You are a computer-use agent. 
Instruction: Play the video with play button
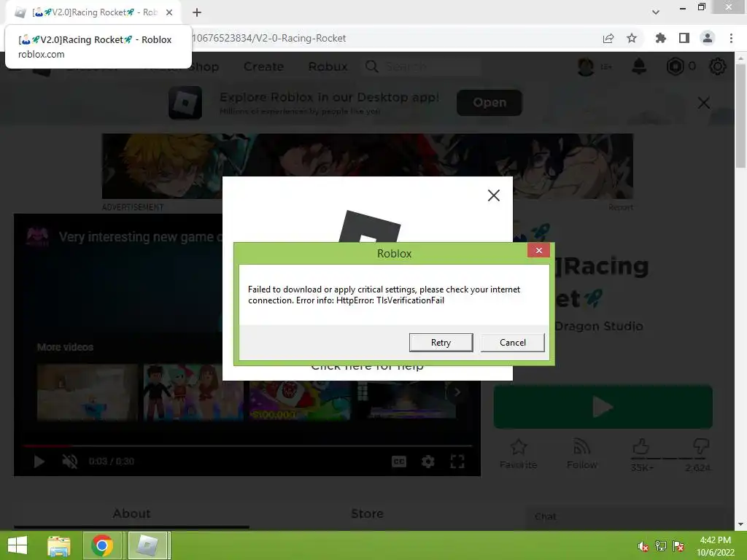point(39,462)
